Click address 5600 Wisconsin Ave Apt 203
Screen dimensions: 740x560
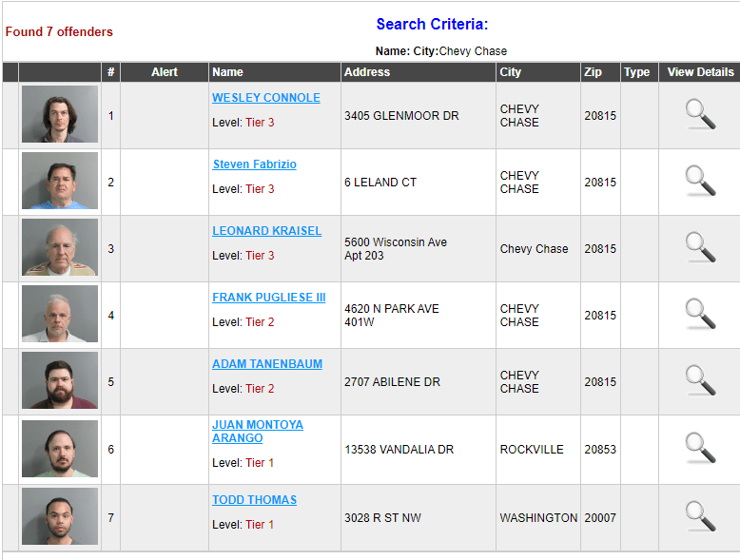396,249
